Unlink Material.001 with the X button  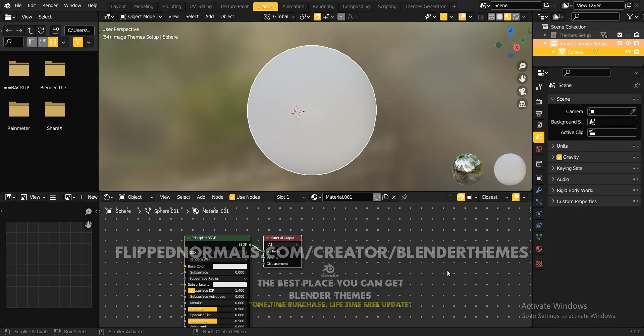(393, 197)
